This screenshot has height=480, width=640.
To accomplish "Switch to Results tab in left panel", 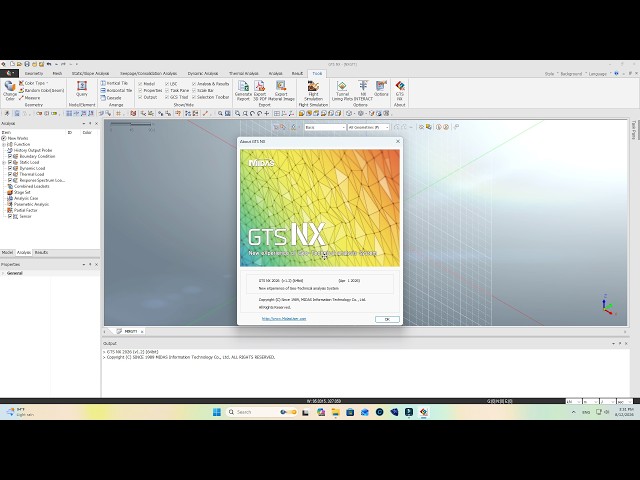I will click(41, 253).
